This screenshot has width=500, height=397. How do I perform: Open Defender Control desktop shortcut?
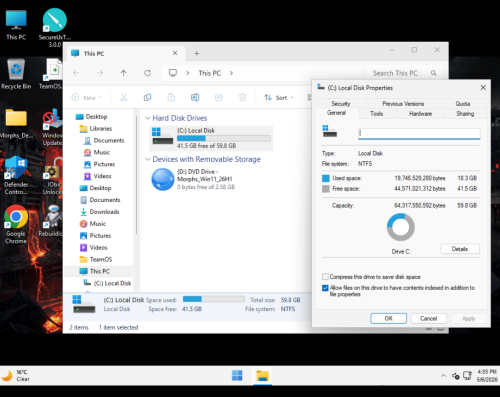pyautogui.click(x=16, y=176)
